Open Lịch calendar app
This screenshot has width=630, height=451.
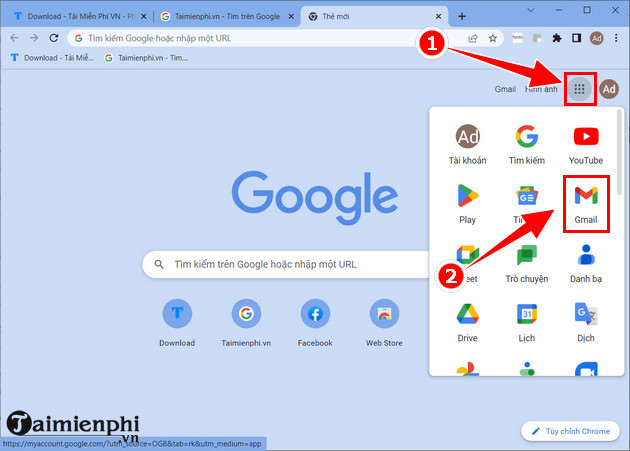[x=526, y=323]
